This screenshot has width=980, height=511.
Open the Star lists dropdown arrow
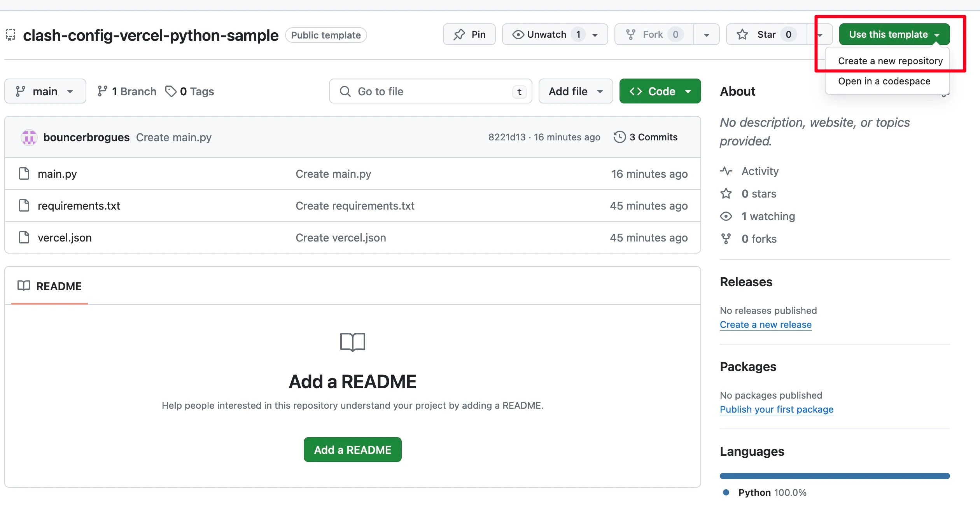820,35
